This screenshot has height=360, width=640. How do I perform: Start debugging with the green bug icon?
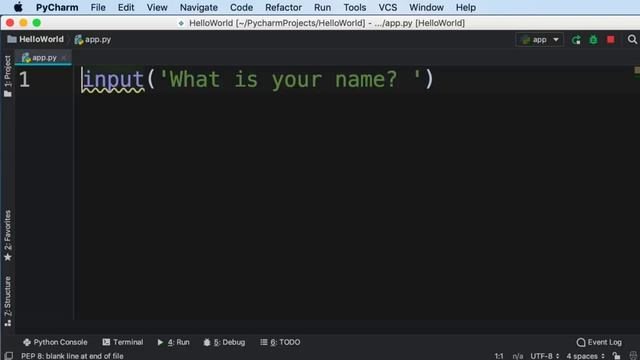[x=593, y=40]
